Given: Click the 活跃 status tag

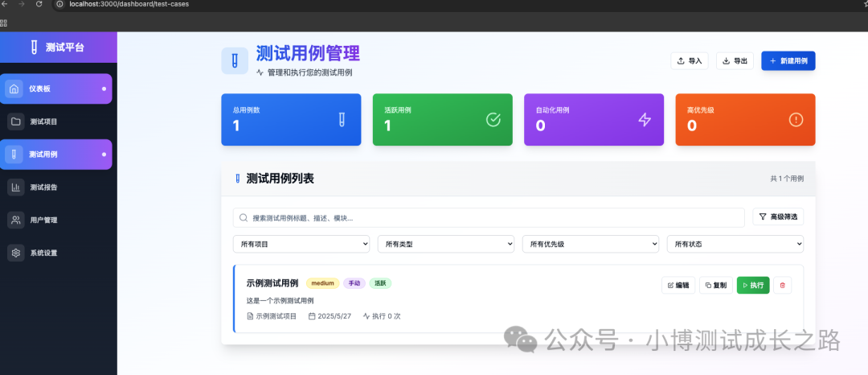Looking at the screenshot, I should coord(380,283).
